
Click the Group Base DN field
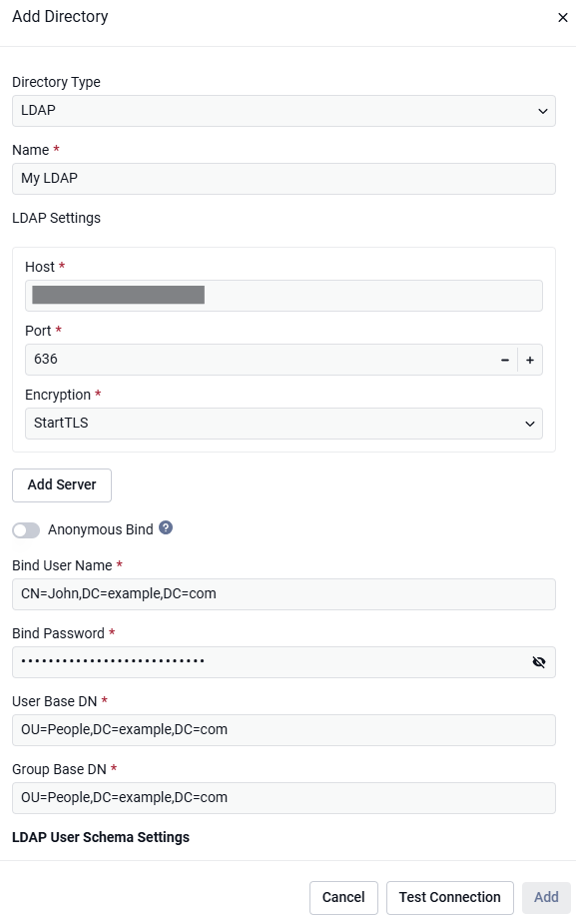(284, 797)
